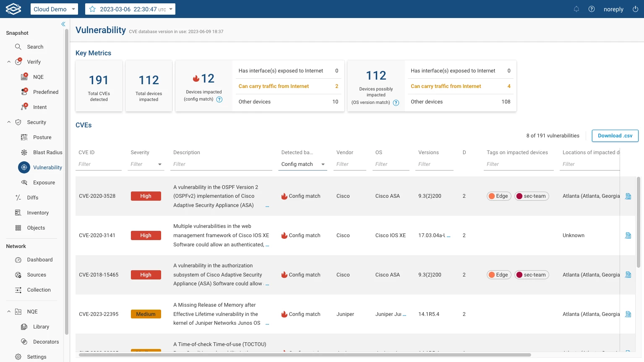Viewport: 644px width, 362px height.
Task: Click the notifications bell icon
Action: point(576,9)
